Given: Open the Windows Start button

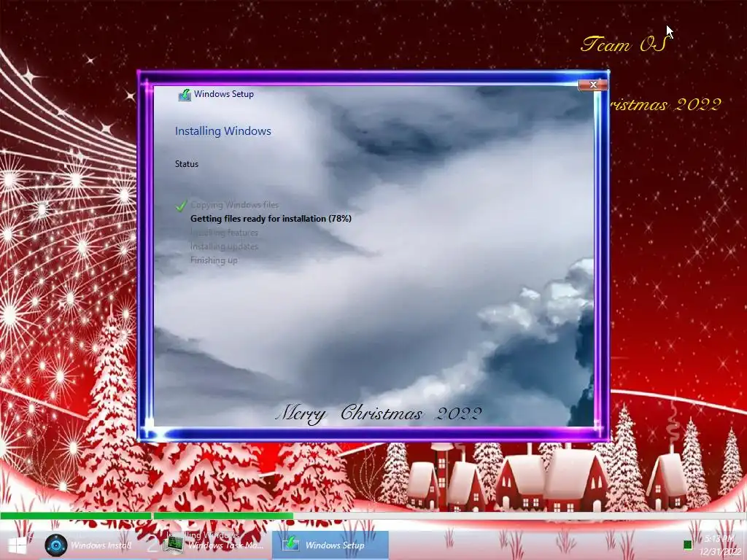Looking at the screenshot, I should tap(17, 545).
